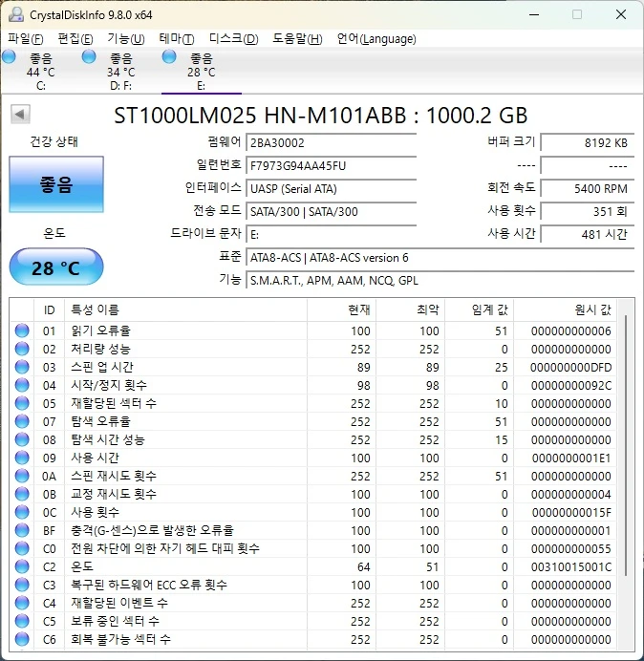Click the 좋음 health status button

[56, 184]
